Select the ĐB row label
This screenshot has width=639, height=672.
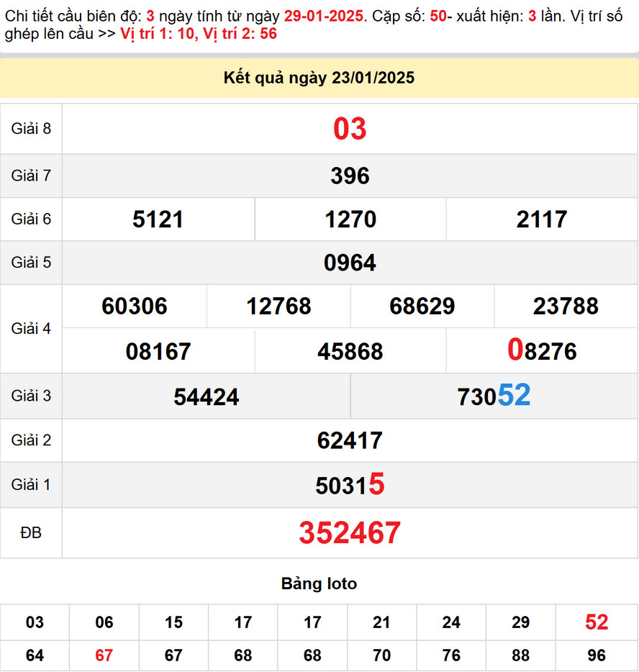click(x=31, y=532)
